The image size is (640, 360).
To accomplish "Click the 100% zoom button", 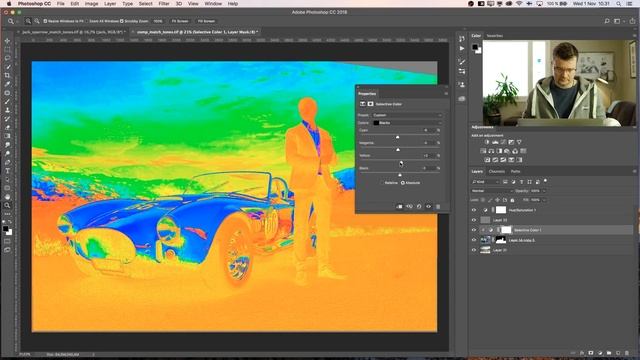I will click(158, 21).
